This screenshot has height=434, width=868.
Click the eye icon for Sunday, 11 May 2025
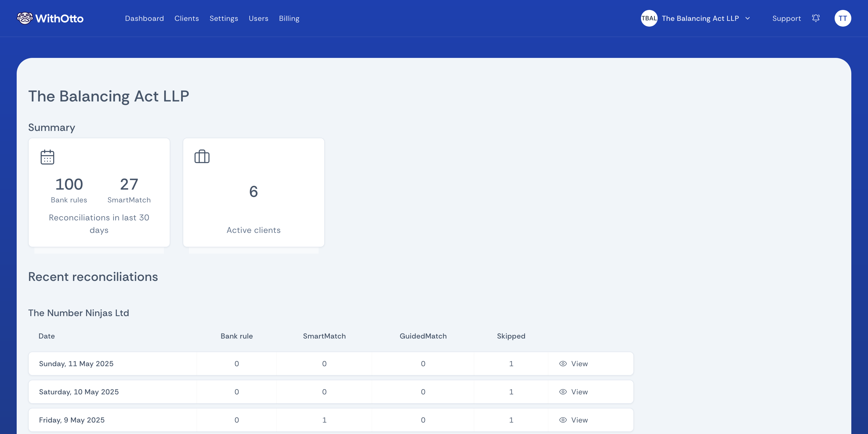[563, 364]
